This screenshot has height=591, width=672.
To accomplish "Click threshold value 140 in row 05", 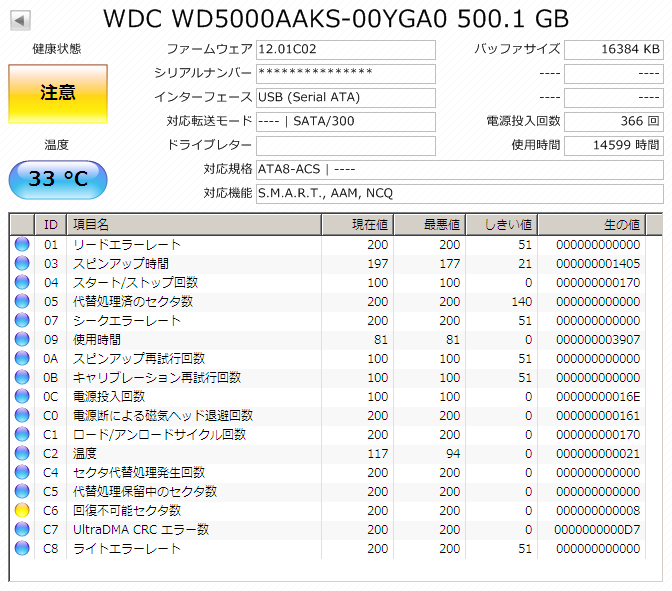I will (522, 301).
